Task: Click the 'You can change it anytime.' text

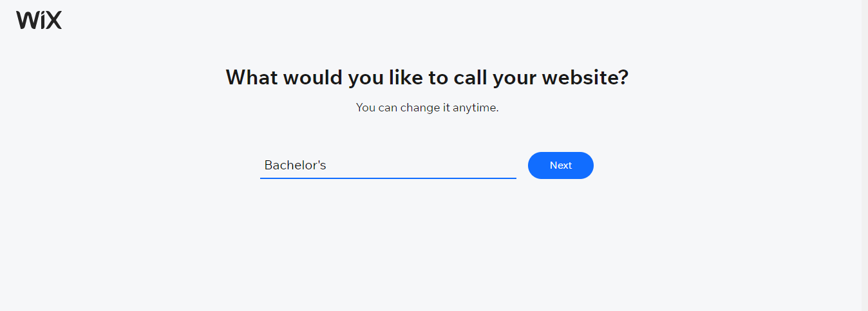Action: 427,108
